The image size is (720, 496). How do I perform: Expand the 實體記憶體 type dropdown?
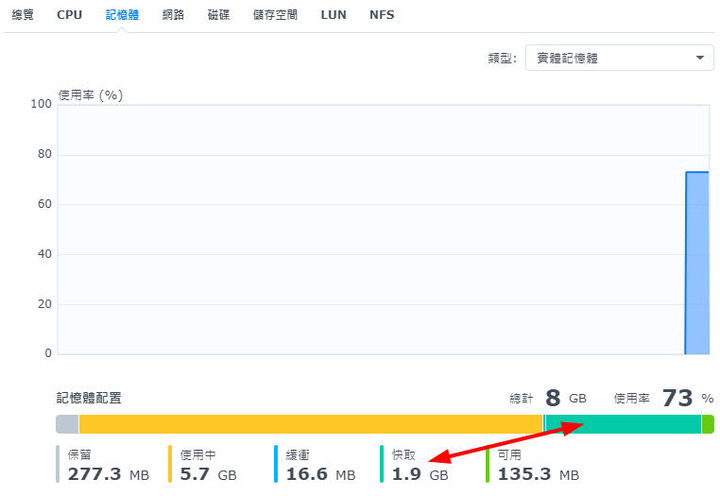(619, 58)
